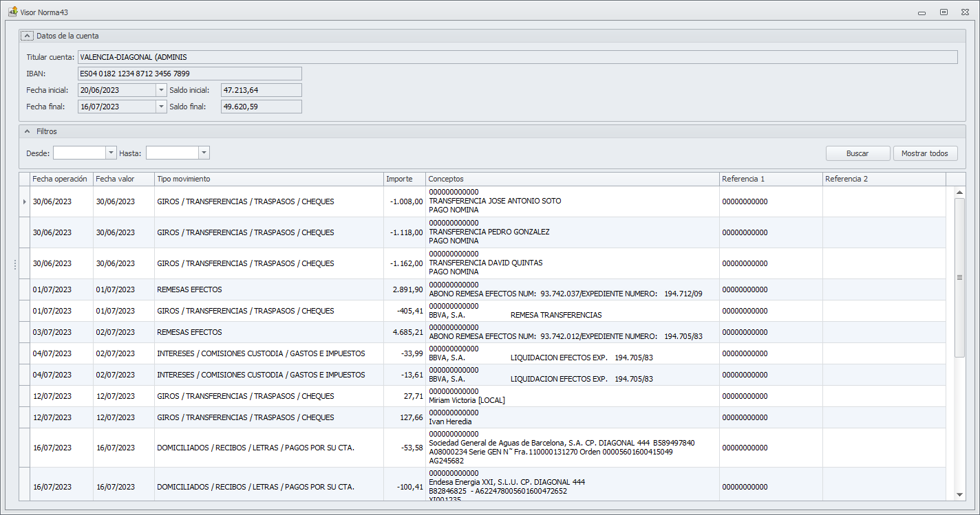Collapse the Filtros section
Image resolution: width=980 pixels, height=515 pixels.
27,131
